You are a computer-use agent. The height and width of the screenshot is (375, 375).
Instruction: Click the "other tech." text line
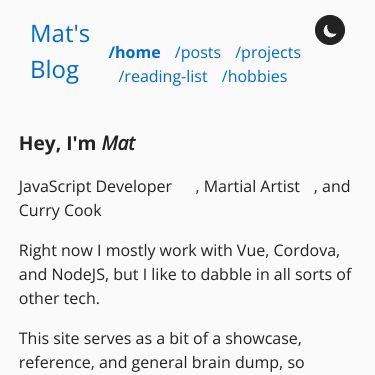(x=59, y=298)
